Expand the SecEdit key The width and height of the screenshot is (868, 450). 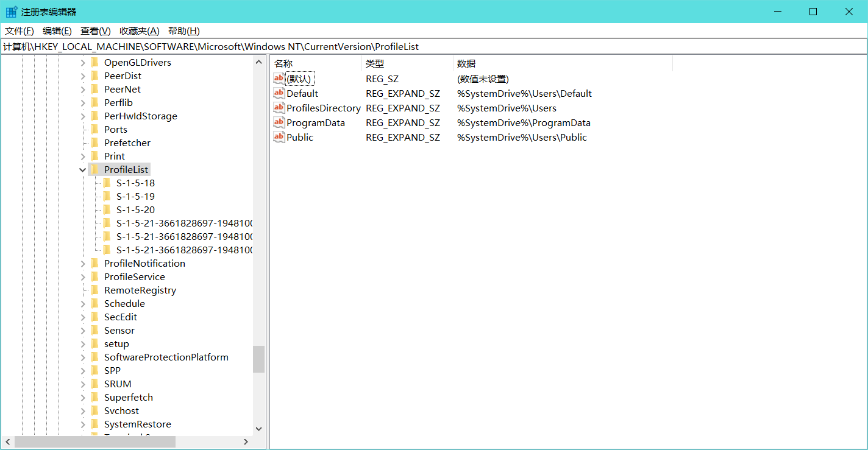[x=83, y=317]
